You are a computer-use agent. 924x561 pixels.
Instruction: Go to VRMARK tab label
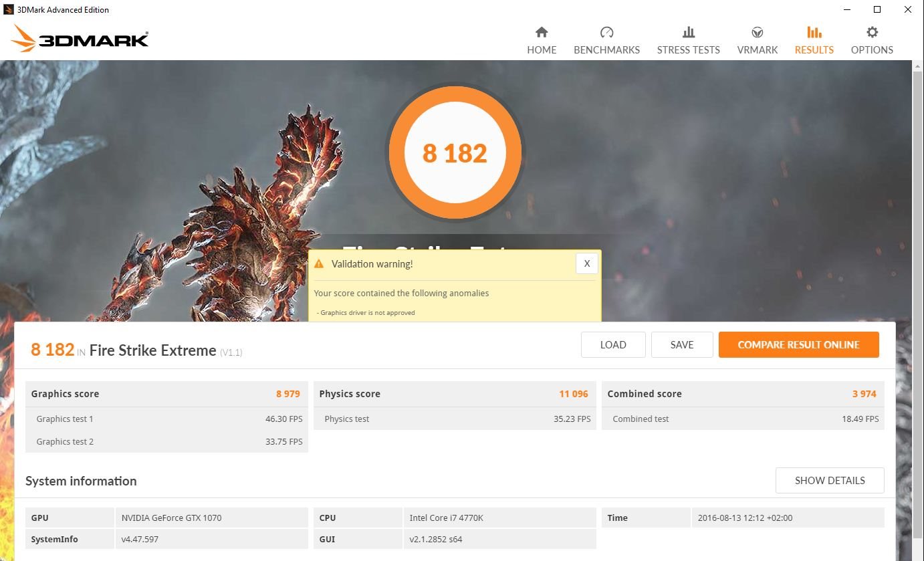click(x=758, y=50)
